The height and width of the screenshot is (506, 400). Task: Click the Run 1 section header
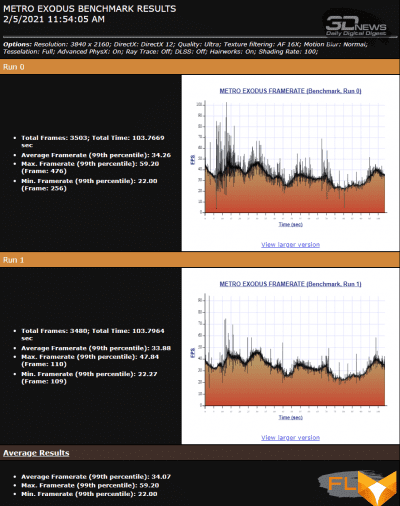click(x=200, y=260)
